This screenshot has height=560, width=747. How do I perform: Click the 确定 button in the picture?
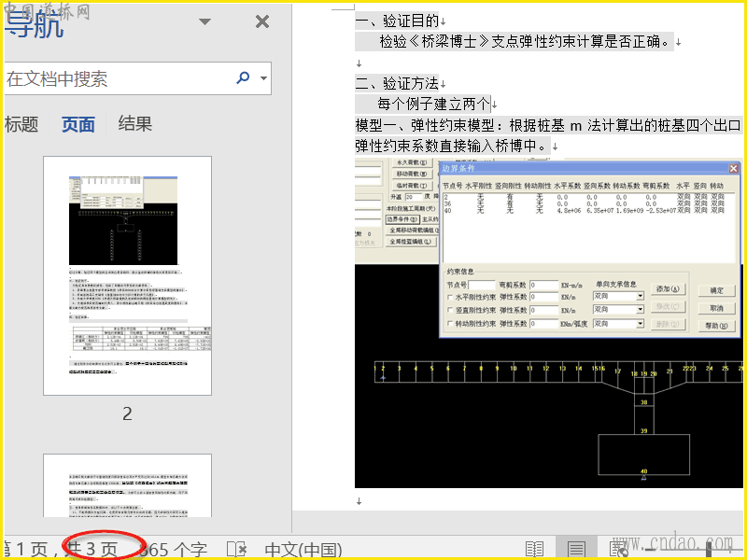716,290
